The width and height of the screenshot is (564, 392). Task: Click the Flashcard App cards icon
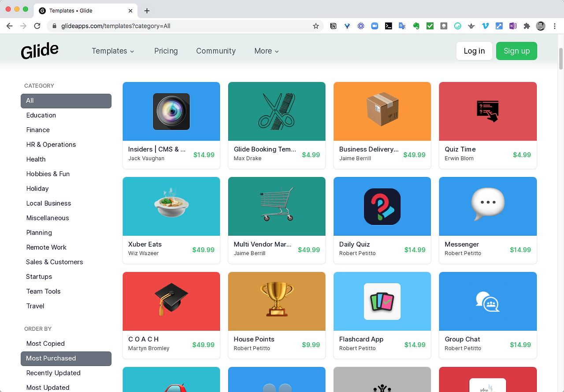click(x=382, y=301)
